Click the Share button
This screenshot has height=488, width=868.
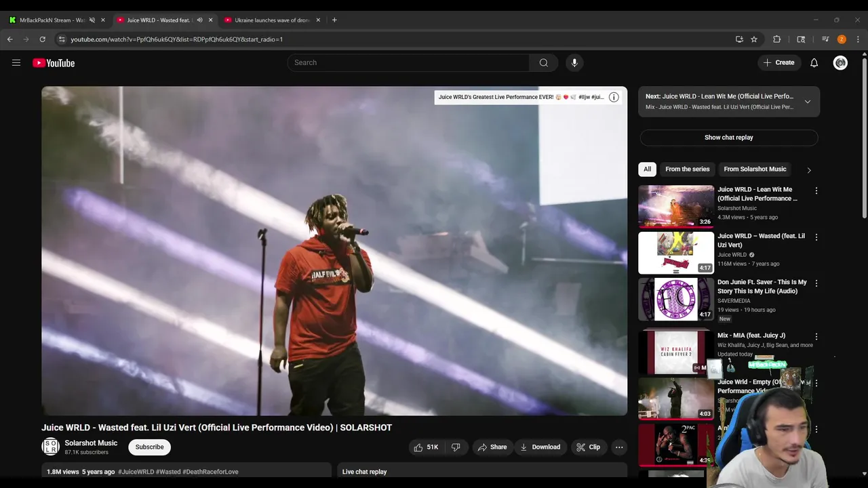click(x=492, y=447)
